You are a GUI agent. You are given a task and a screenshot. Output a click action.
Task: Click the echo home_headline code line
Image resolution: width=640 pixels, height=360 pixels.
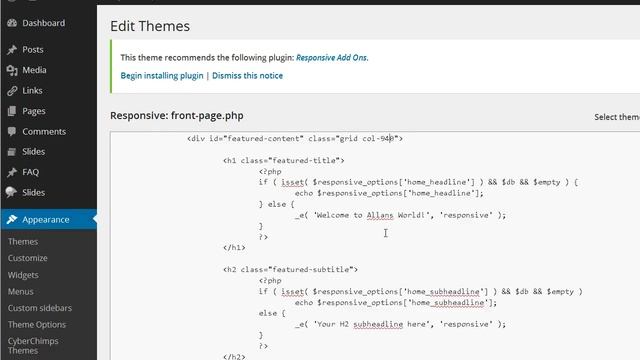pyautogui.click(x=389, y=193)
